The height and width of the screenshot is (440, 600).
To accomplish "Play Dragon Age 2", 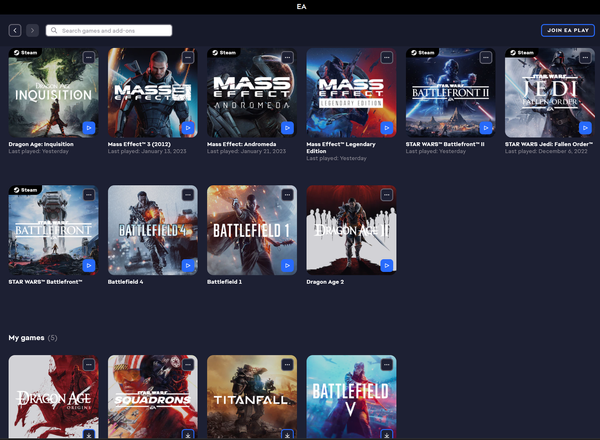I will (386, 265).
